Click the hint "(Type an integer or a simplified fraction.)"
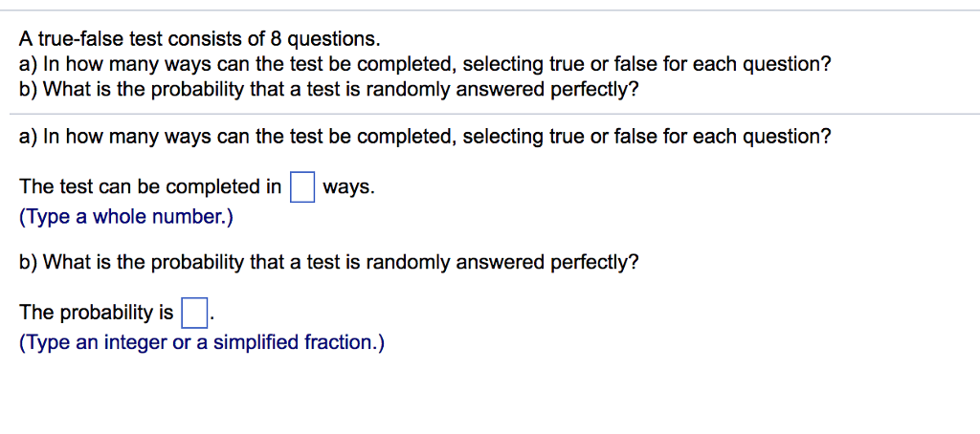The width and height of the screenshot is (980, 434). (x=202, y=343)
